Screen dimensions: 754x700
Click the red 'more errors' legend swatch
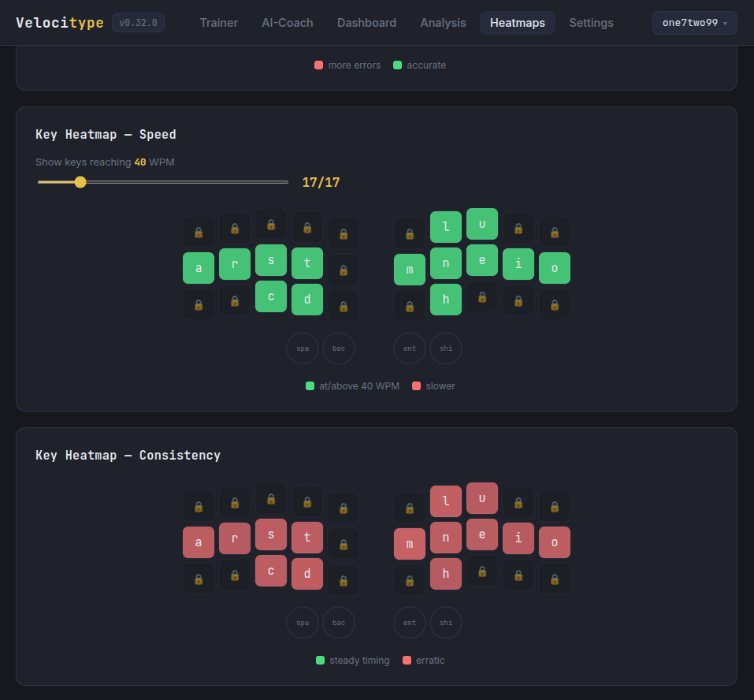(319, 65)
